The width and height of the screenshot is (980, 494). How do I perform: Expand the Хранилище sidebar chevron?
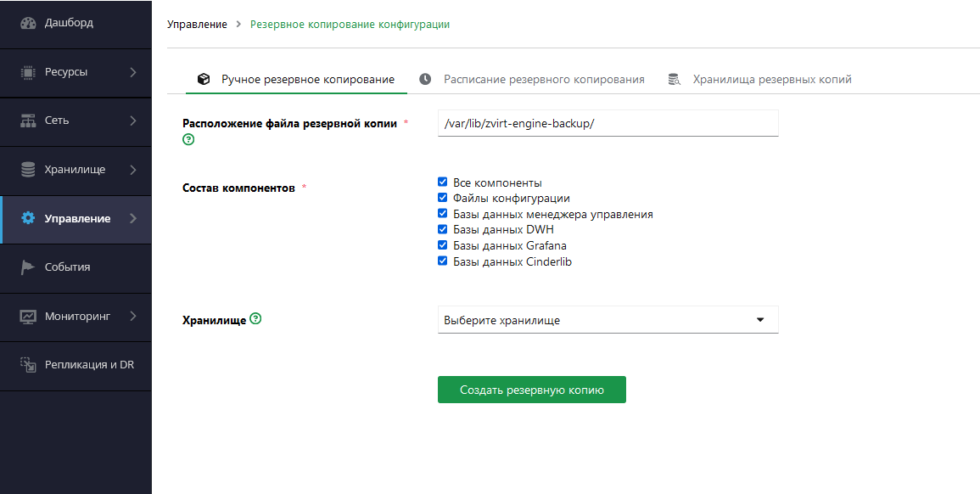[x=133, y=170]
